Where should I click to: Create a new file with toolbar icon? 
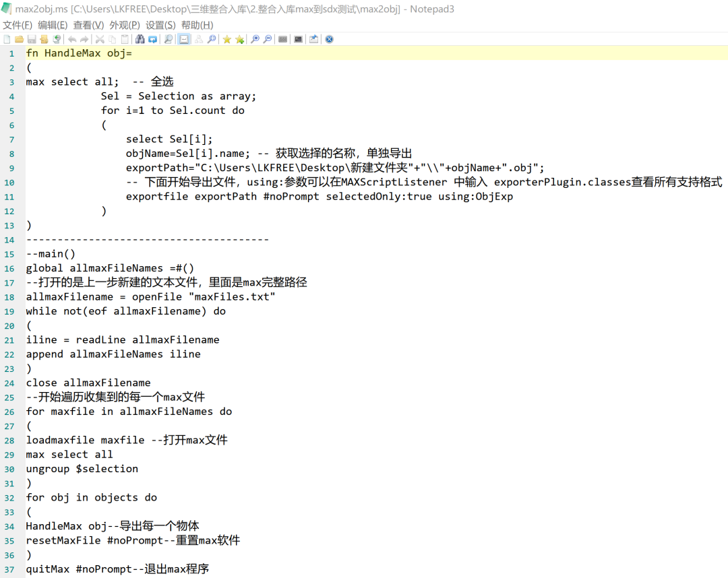point(7,40)
